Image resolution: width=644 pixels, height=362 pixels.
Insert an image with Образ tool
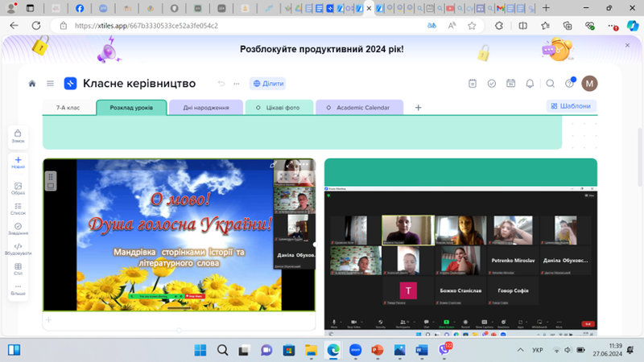click(18, 188)
